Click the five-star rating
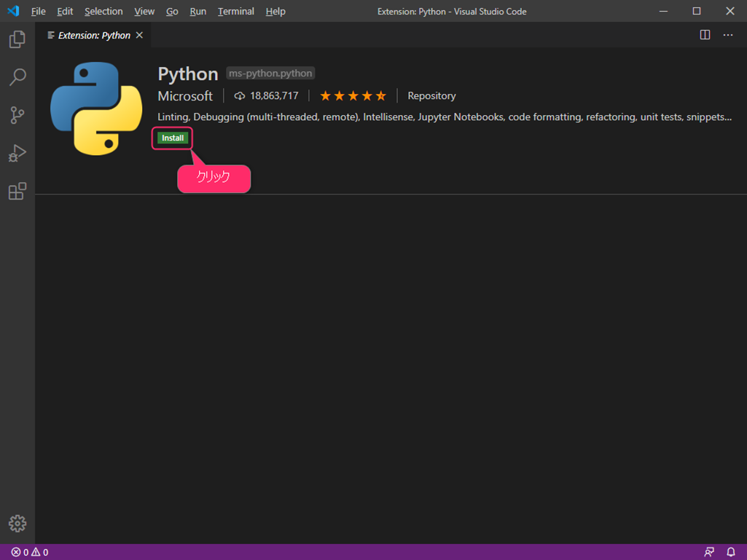This screenshot has height=560, width=747. 353,96
